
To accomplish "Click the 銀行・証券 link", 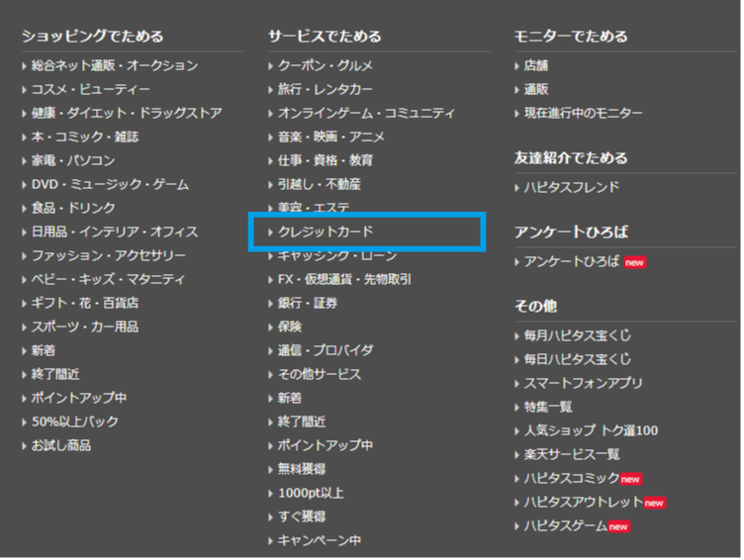I will (308, 304).
